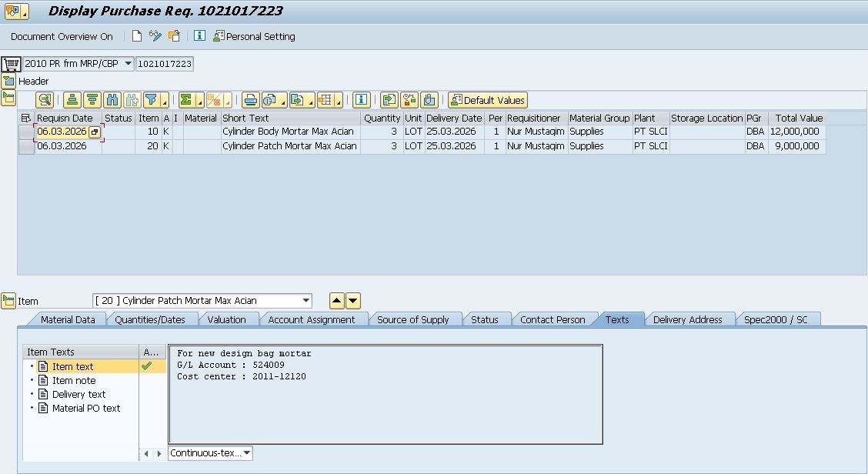The height and width of the screenshot is (474, 868).
Task: Click the Create new document icon
Action: 137,36
